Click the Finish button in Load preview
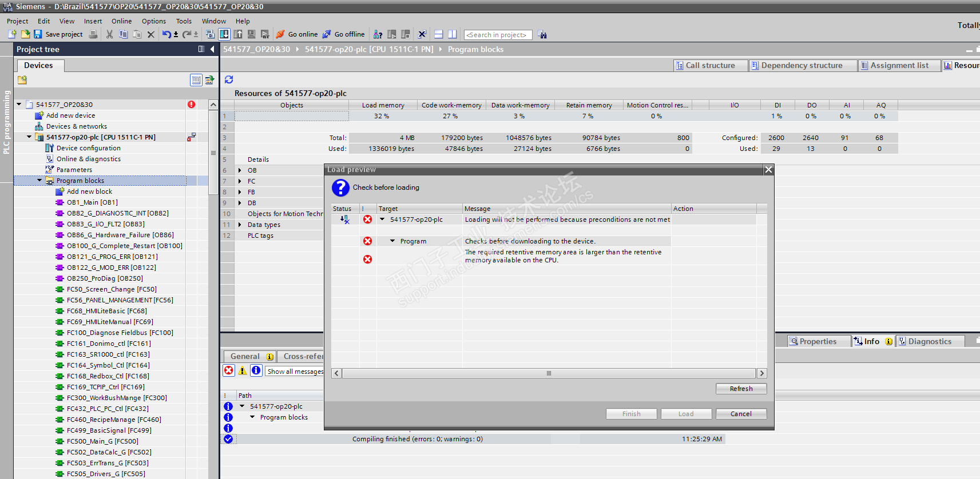This screenshot has height=479, width=980. tap(631, 414)
